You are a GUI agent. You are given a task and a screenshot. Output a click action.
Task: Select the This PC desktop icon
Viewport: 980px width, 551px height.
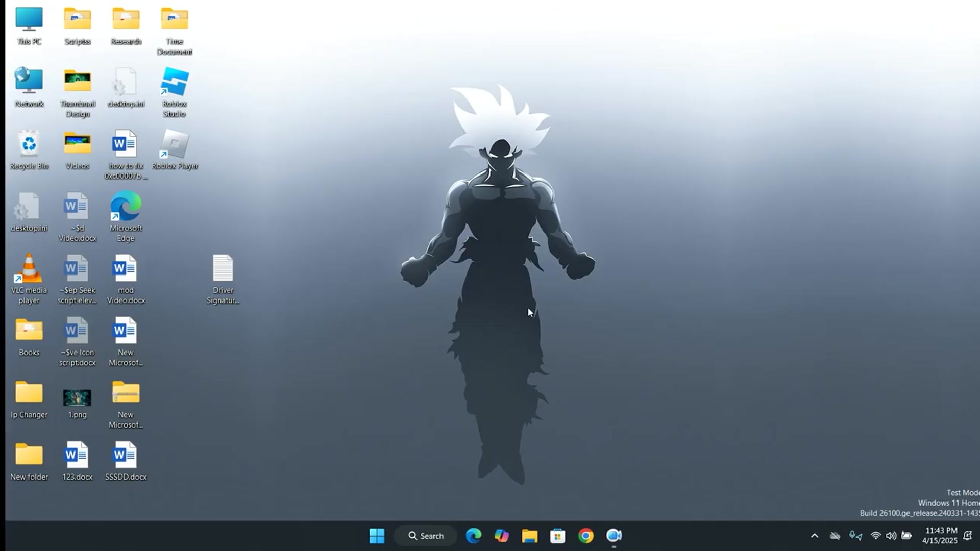tap(29, 27)
